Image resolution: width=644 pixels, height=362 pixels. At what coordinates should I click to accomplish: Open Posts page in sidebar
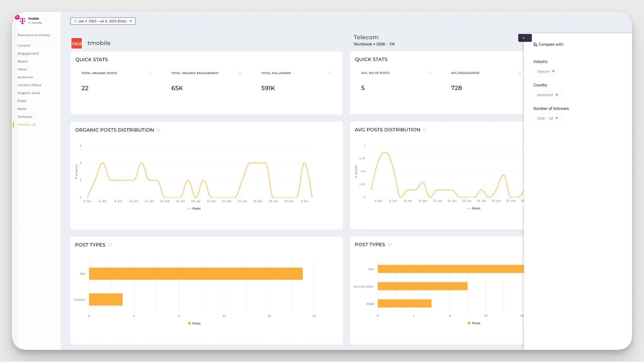pos(22,101)
